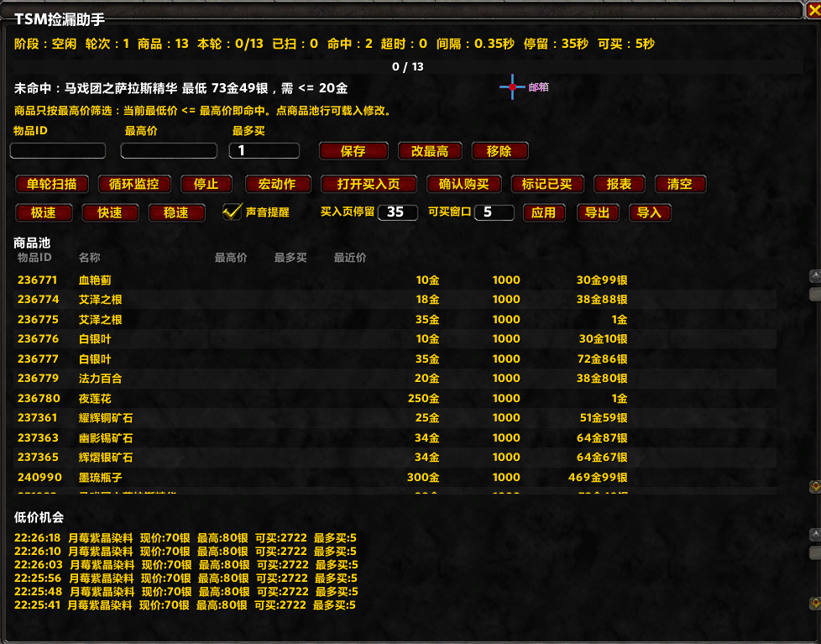Click the 导出 export button
Image resolution: width=821 pixels, height=644 pixels.
point(598,212)
